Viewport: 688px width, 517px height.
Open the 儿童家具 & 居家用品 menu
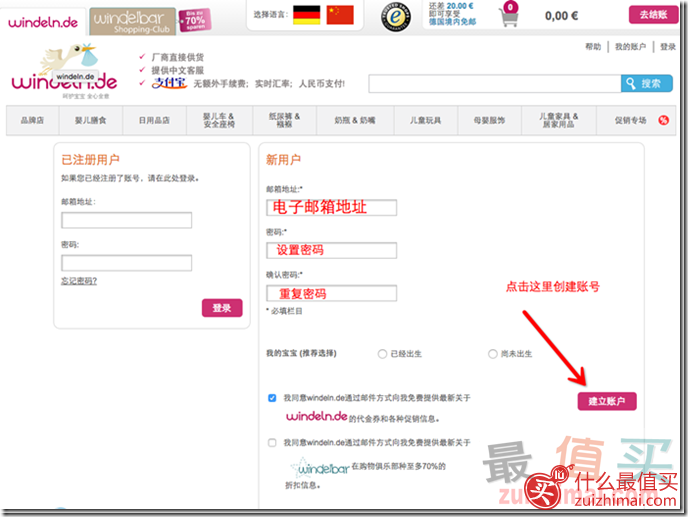(559, 120)
